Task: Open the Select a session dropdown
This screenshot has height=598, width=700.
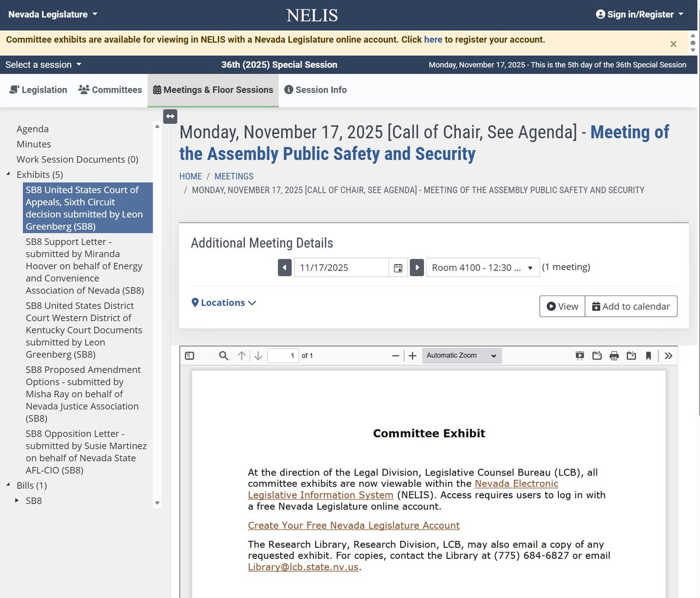Action: (x=43, y=65)
